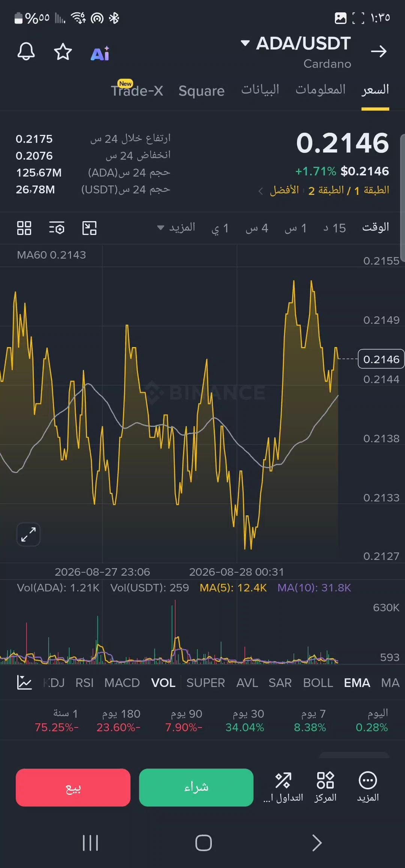Tap the red بيع sell button
The height and width of the screenshot is (868, 405).
(x=73, y=787)
